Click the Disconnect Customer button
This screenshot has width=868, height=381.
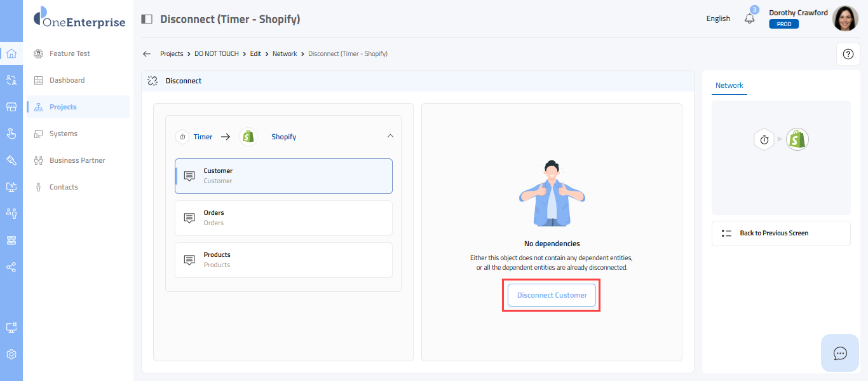552,295
